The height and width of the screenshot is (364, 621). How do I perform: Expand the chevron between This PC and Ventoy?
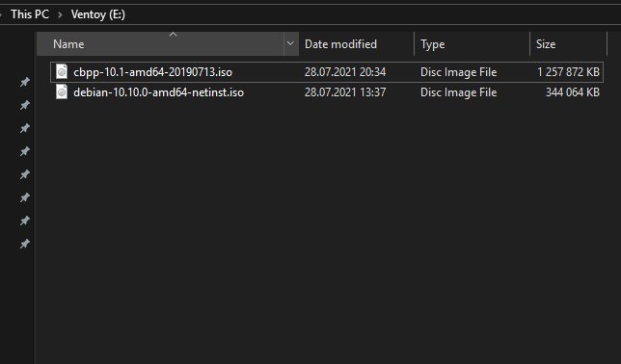(60, 15)
